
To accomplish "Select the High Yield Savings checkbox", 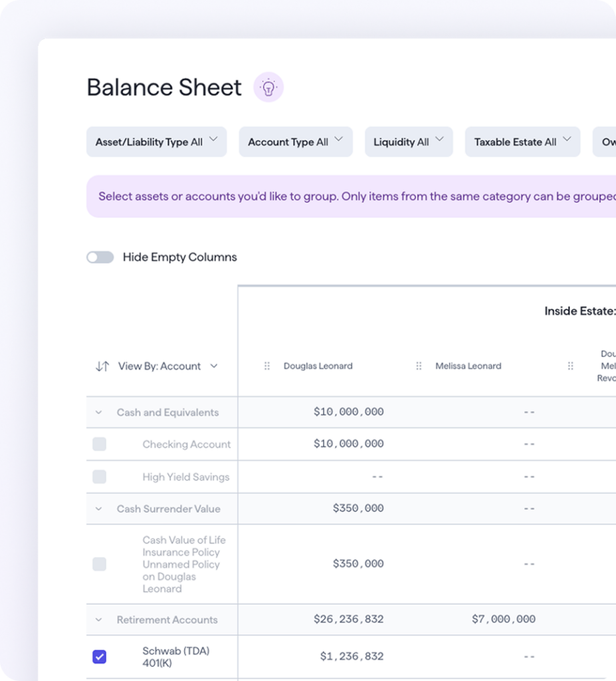I will pyautogui.click(x=99, y=477).
